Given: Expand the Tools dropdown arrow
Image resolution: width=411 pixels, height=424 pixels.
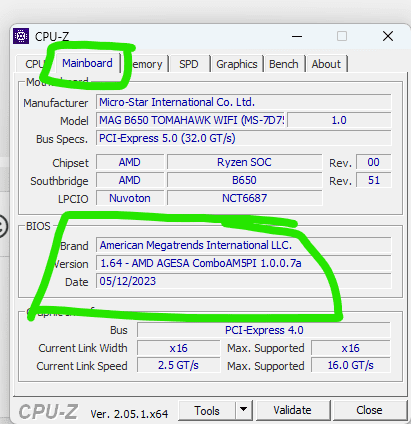Looking at the screenshot, I should (244, 409).
